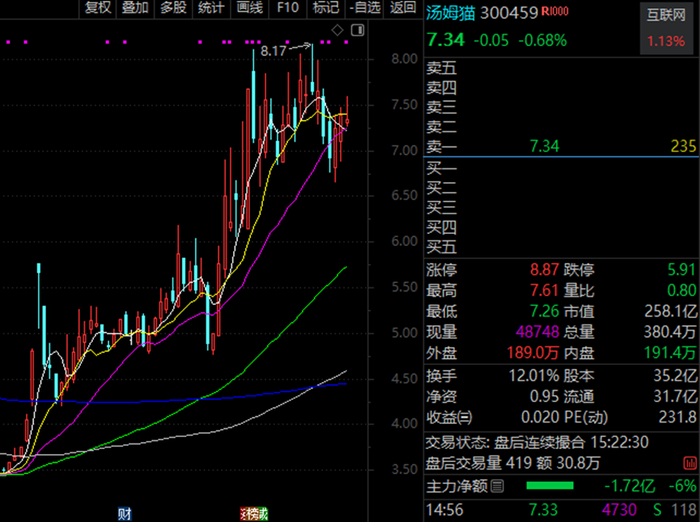Click the stock name 汤姆猫
The width and height of the screenshot is (700, 522).
tap(451, 13)
